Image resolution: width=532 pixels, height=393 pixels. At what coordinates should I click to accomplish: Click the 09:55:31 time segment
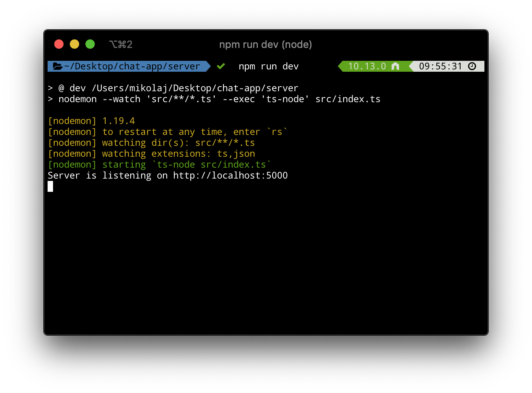pos(440,66)
